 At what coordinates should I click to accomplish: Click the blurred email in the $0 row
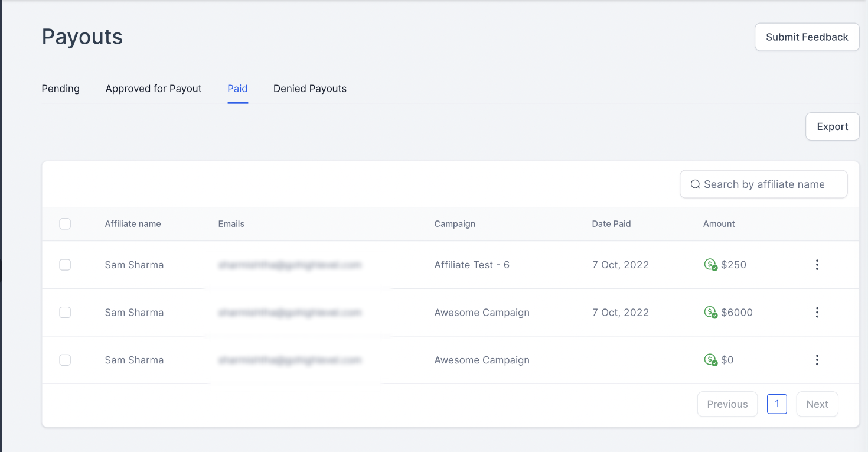pos(289,360)
